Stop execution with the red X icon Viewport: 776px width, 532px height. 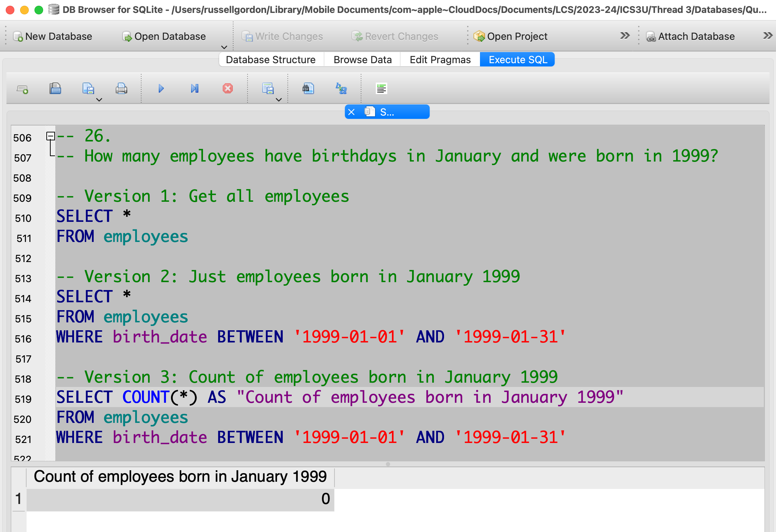(227, 89)
